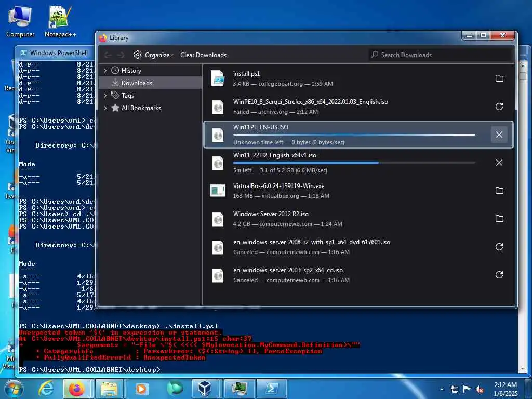Screen dimensions: 532x399
Task: Open containing folder for install.ps1
Action: [499, 78]
